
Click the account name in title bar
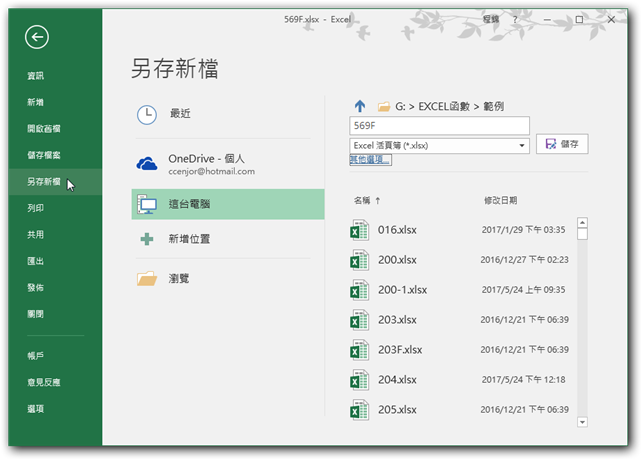click(x=491, y=19)
